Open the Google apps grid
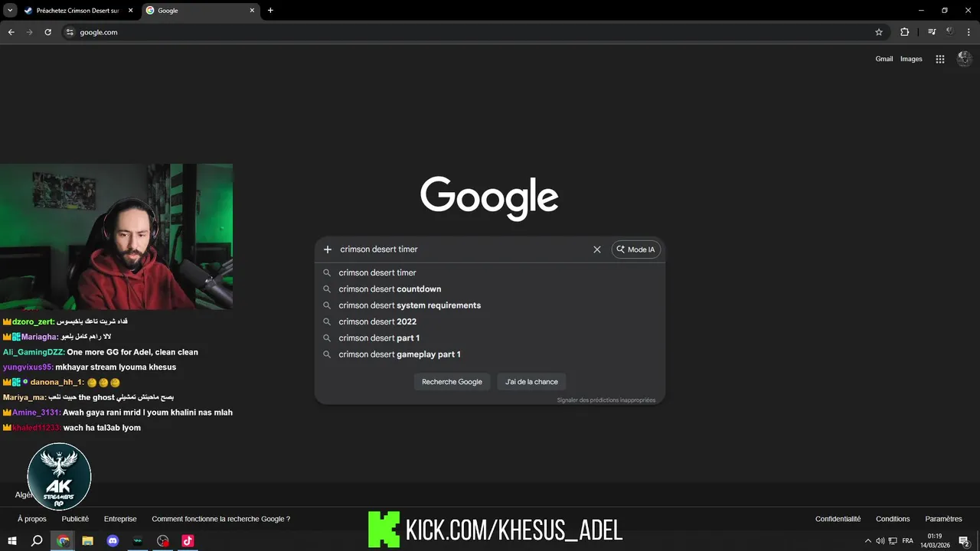The width and height of the screenshot is (980, 551). click(940, 59)
